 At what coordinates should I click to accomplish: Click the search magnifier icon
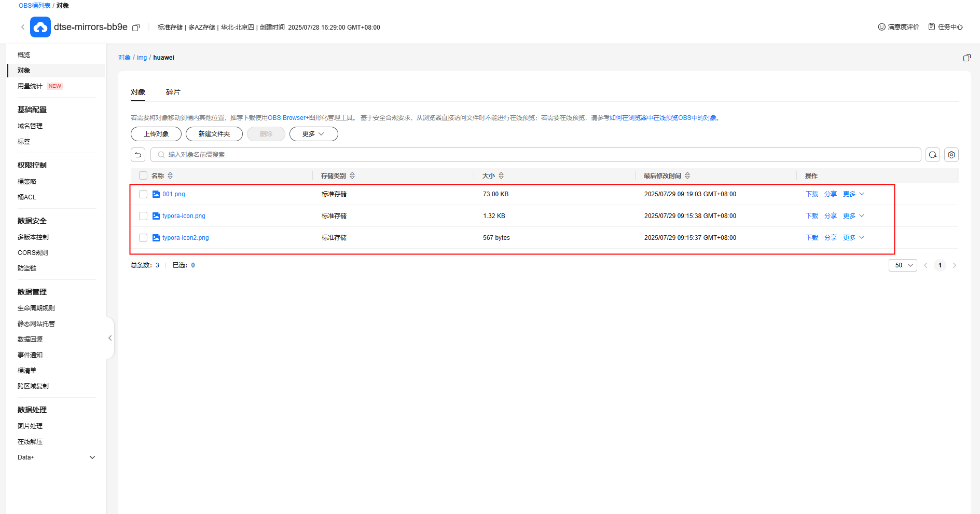161,155
